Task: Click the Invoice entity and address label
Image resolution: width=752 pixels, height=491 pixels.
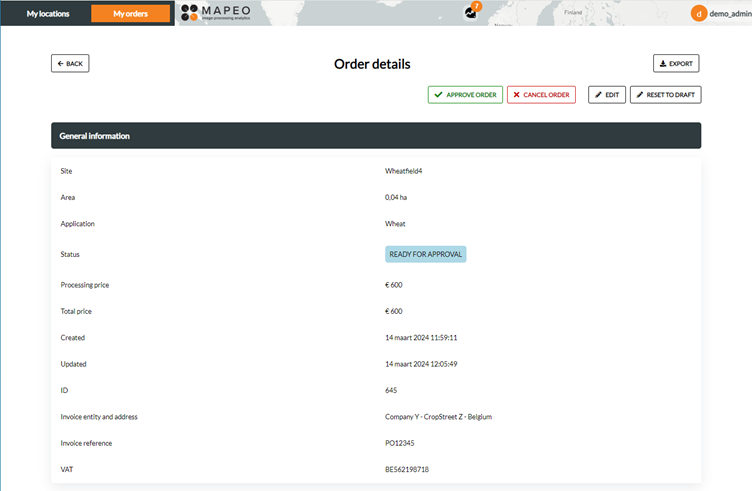Action: (99, 417)
